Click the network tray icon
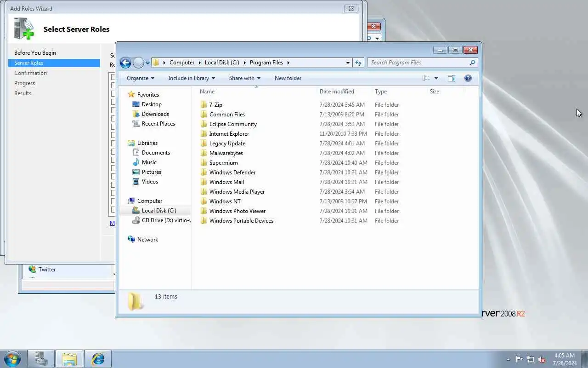The width and height of the screenshot is (588, 368). coord(531,359)
